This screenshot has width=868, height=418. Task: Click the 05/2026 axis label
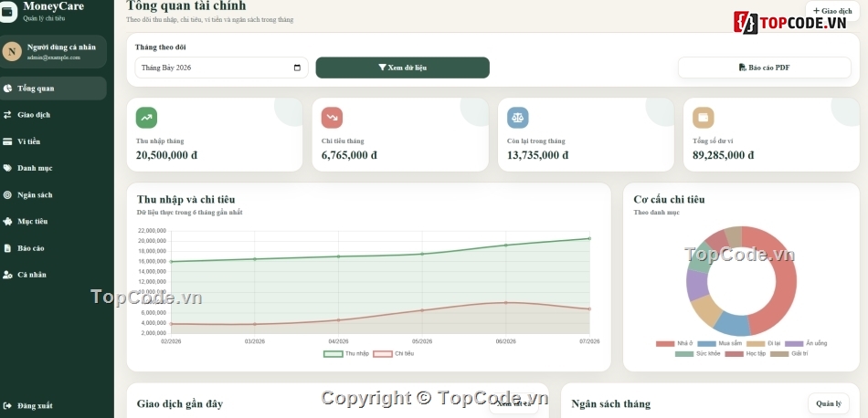tap(422, 341)
